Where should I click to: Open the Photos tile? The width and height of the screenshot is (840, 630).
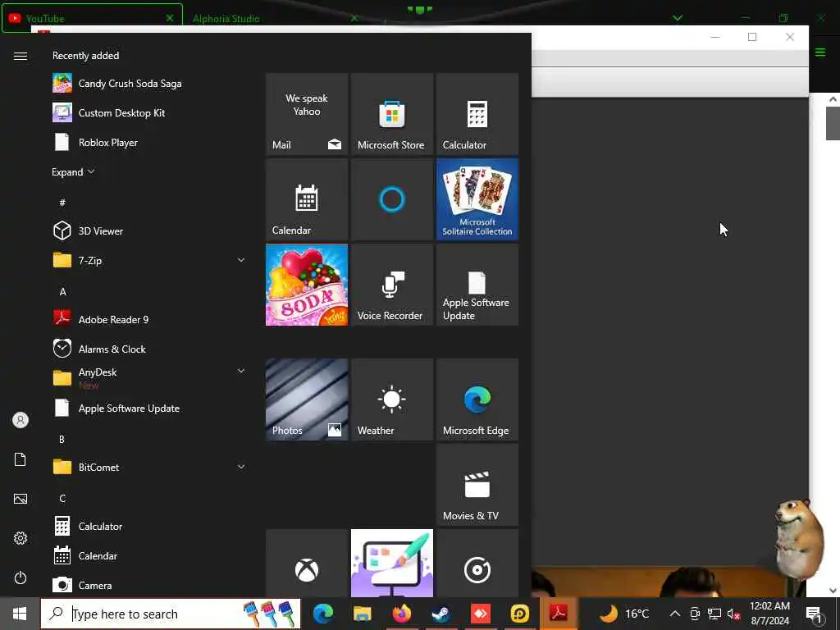click(307, 399)
